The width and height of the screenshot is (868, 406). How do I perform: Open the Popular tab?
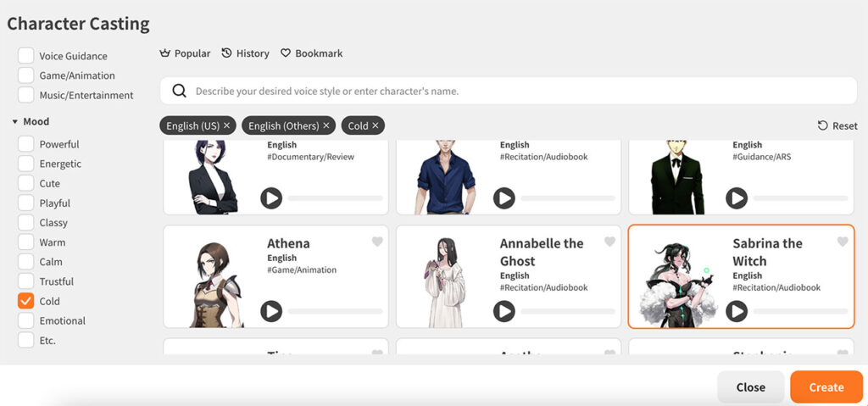coord(185,53)
